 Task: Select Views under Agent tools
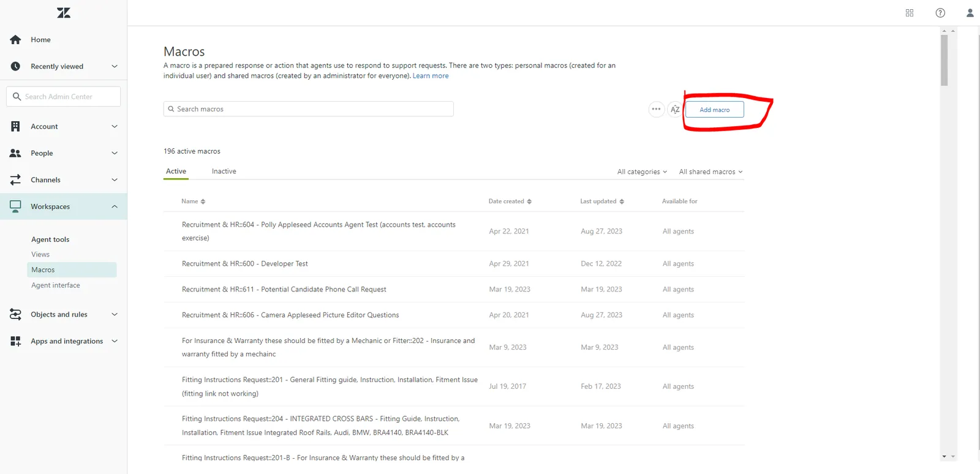point(40,255)
